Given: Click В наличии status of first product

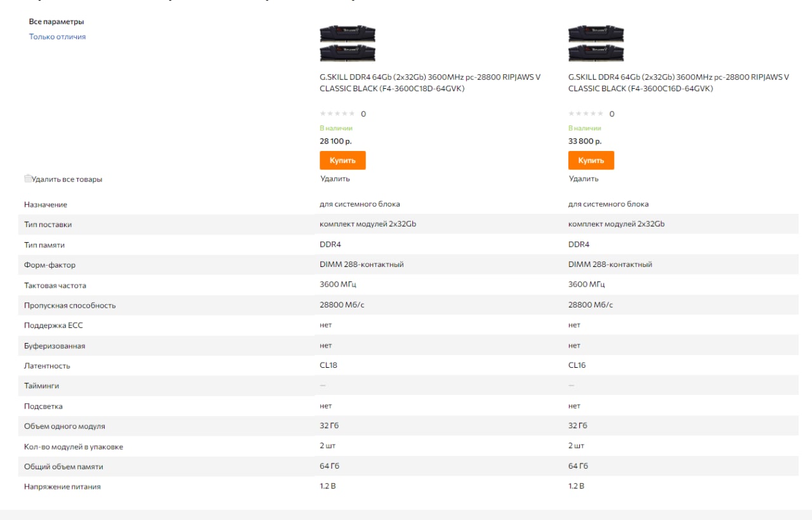Looking at the screenshot, I should (x=336, y=128).
